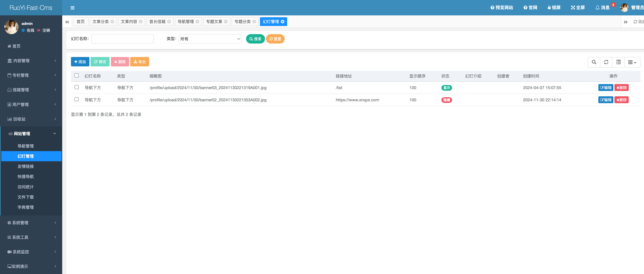644x274 pixels.
Task: Open the column visibility grid dropdown
Action: coord(632,62)
